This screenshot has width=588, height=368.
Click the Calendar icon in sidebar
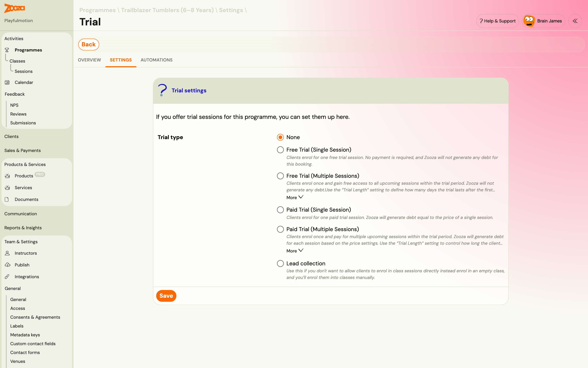[7, 82]
